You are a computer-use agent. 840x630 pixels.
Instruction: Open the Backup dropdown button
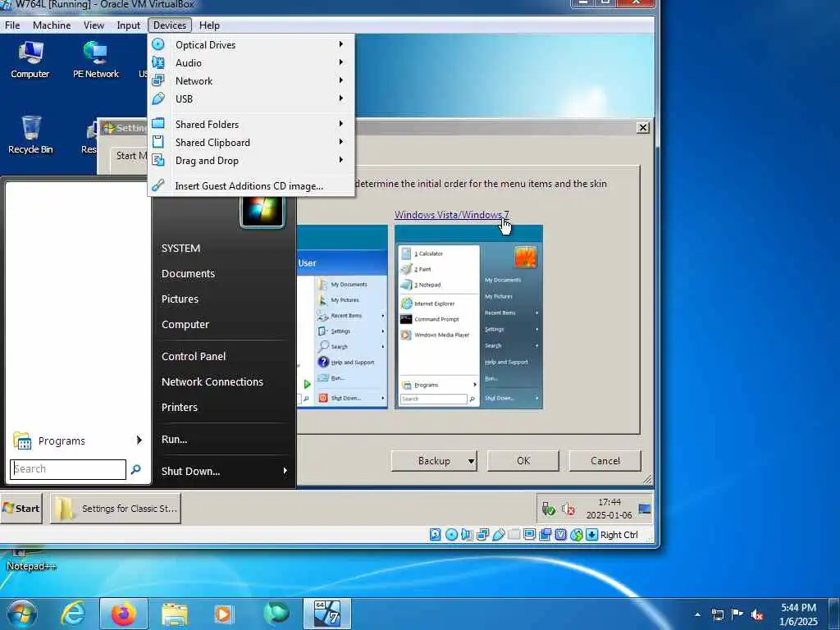(434, 461)
